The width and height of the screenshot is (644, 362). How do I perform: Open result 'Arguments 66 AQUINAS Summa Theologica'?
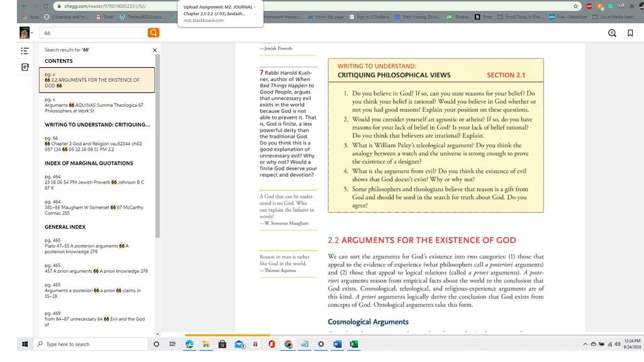(x=97, y=105)
